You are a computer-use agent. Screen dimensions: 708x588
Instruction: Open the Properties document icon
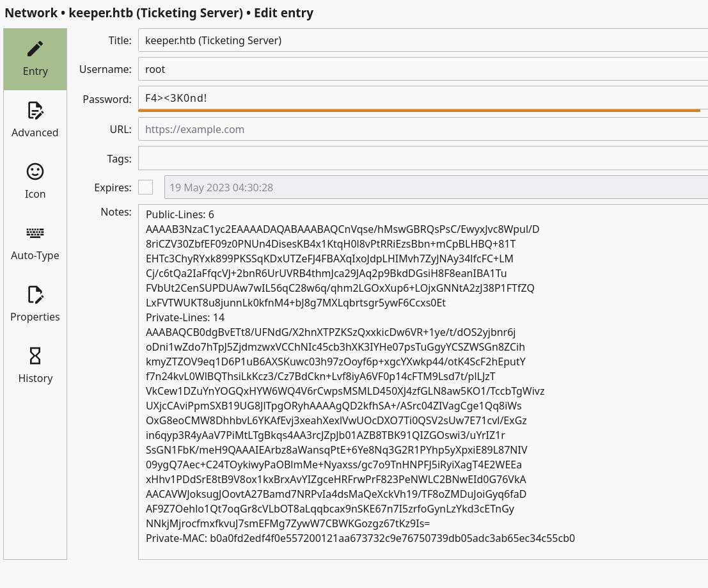click(x=35, y=294)
